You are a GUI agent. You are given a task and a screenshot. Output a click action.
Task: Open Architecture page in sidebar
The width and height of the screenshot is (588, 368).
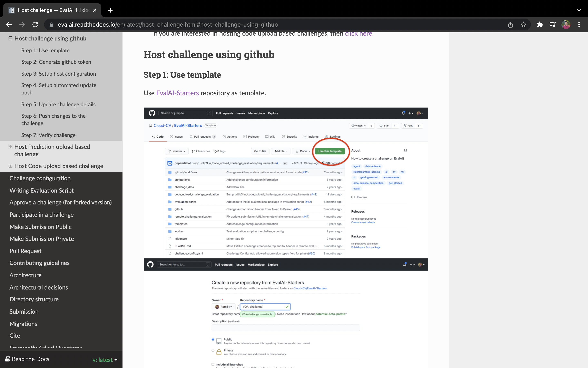click(x=26, y=275)
